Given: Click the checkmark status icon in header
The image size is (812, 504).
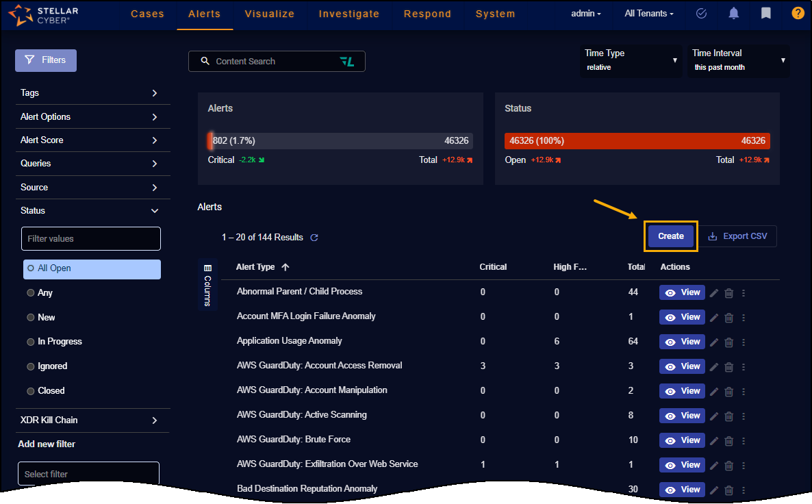Looking at the screenshot, I should [701, 14].
